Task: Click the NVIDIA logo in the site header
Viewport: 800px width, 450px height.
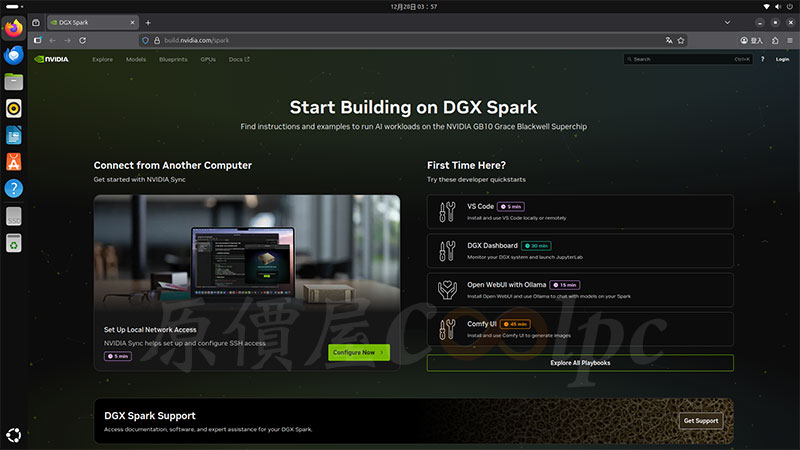Action: [x=50, y=59]
